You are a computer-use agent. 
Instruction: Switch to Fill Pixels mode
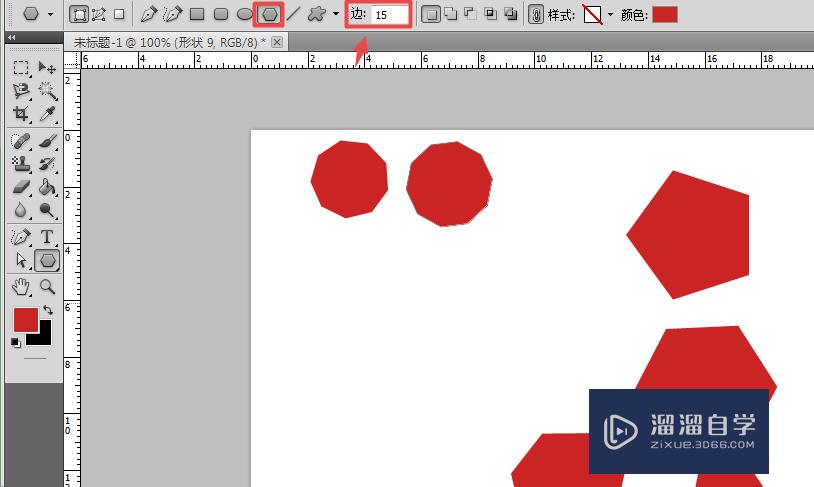click(x=119, y=14)
